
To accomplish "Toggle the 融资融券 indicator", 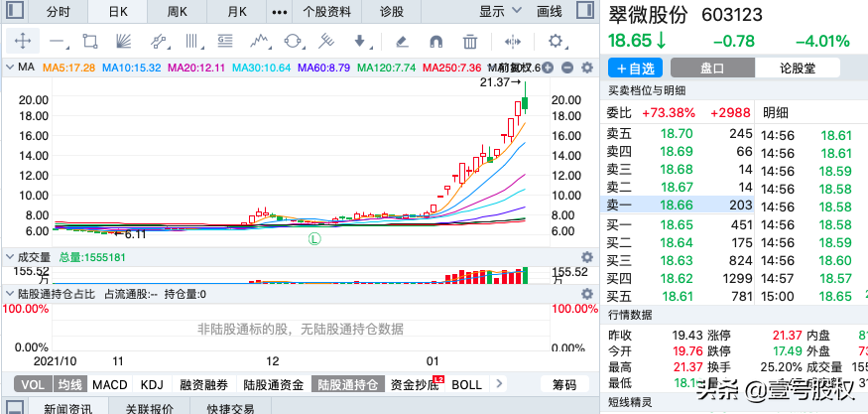I will coord(204,384).
